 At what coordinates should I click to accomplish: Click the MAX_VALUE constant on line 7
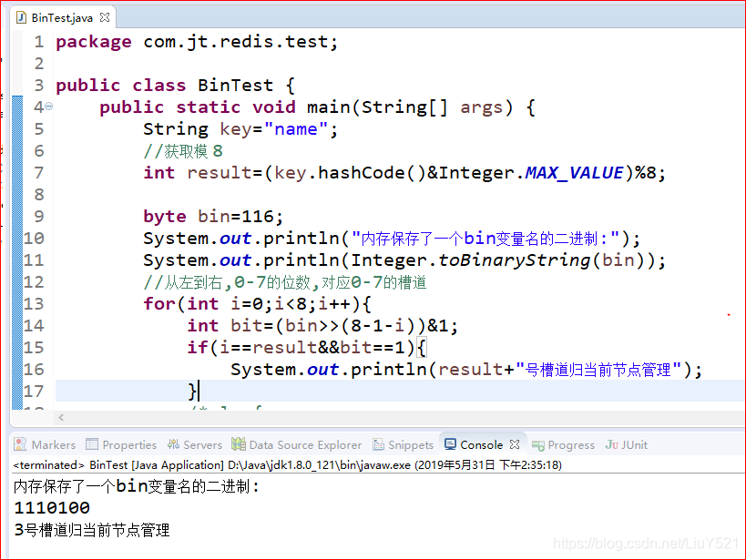(x=574, y=173)
